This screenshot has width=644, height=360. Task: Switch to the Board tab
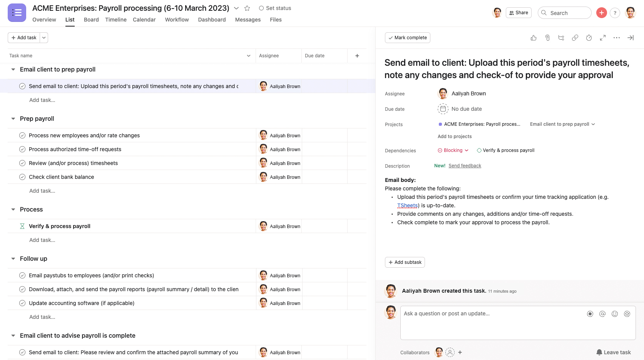(91, 20)
